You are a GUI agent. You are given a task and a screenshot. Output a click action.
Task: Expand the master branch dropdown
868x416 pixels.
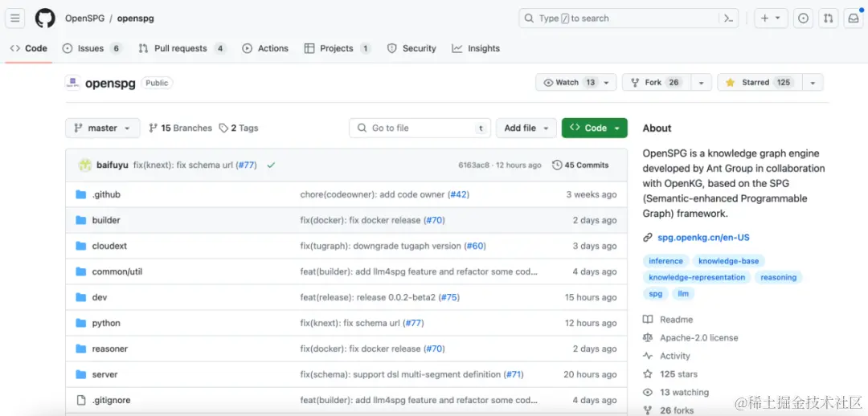103,128
